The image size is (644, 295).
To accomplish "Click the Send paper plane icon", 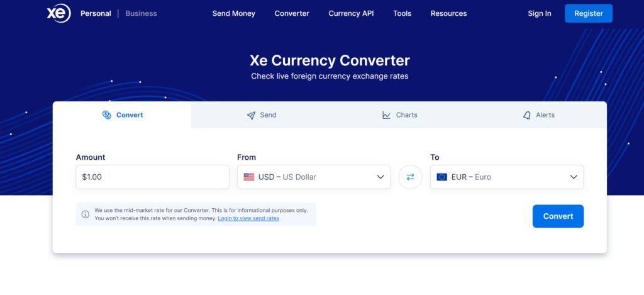I will [x=251, y=115].
